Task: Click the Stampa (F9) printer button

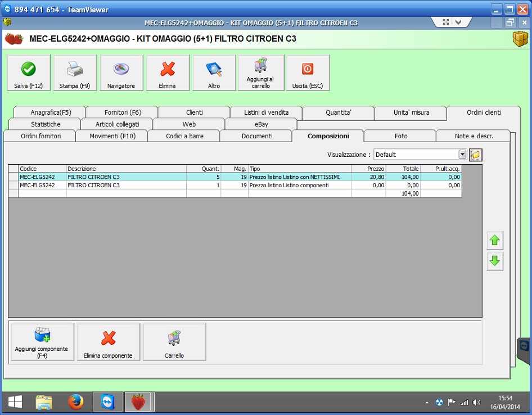Action: click(75, 73)
